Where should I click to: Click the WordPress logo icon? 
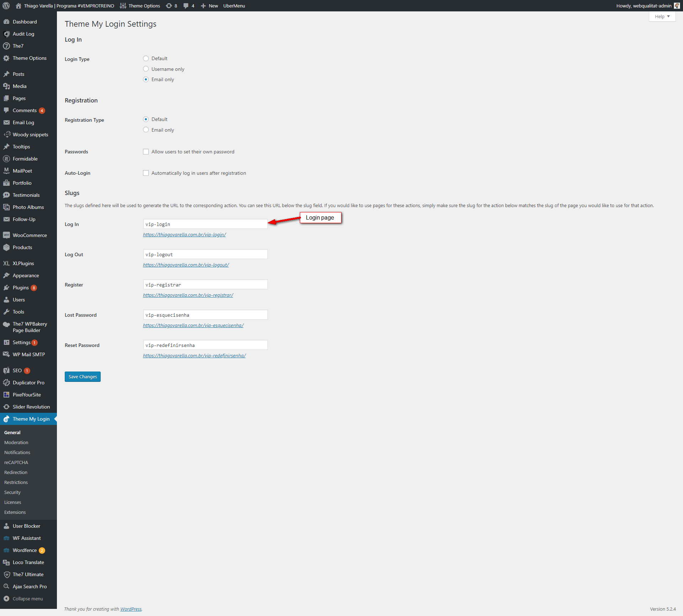click(6, 6)
